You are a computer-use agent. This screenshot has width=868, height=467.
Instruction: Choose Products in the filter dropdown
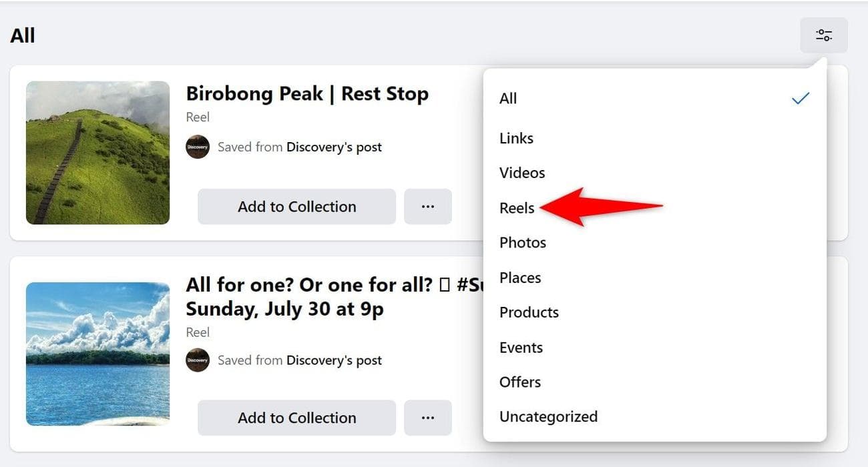[x=529, y=312]
